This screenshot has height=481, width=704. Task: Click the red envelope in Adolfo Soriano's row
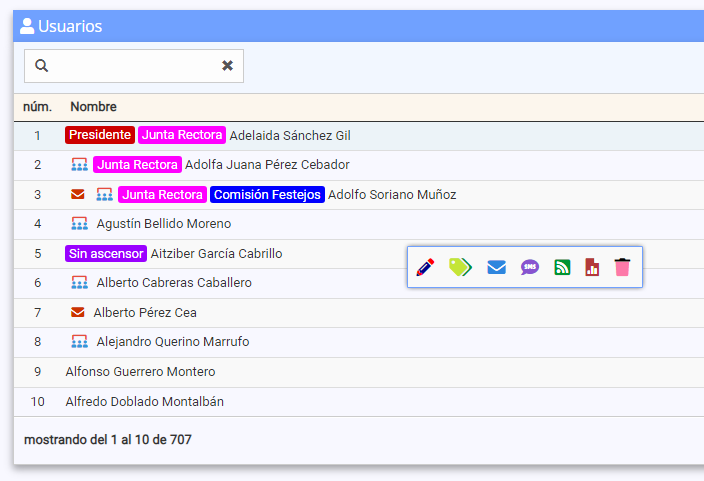point(78,194)
